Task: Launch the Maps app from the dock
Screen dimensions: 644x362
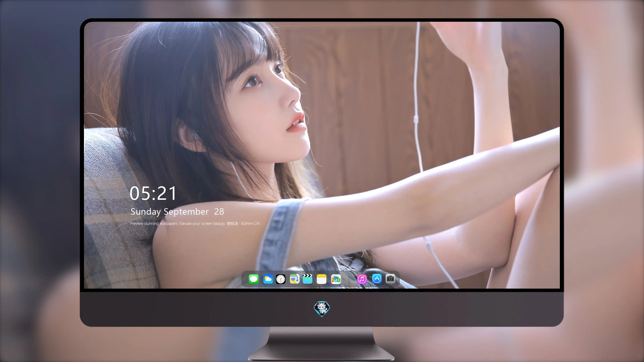Action: point(294,279)
